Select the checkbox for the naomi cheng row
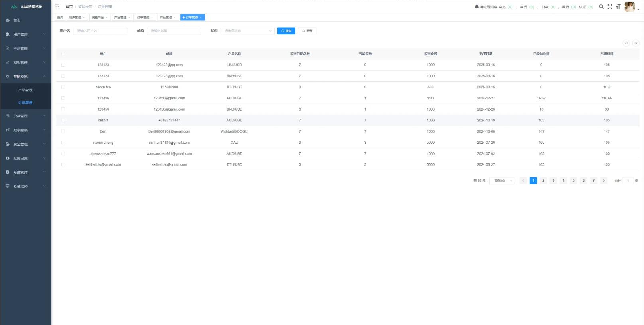This screenshot has height=325, width=644. 63,143
